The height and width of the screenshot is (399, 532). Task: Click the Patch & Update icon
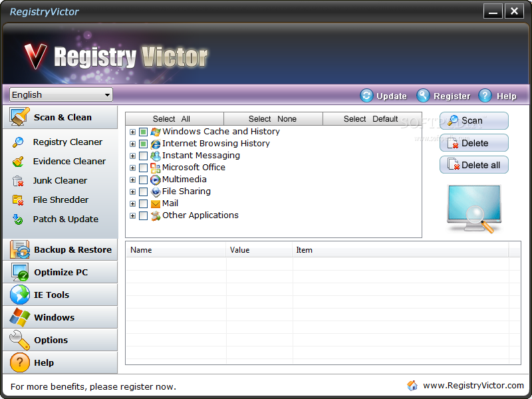tap(19, 219)
